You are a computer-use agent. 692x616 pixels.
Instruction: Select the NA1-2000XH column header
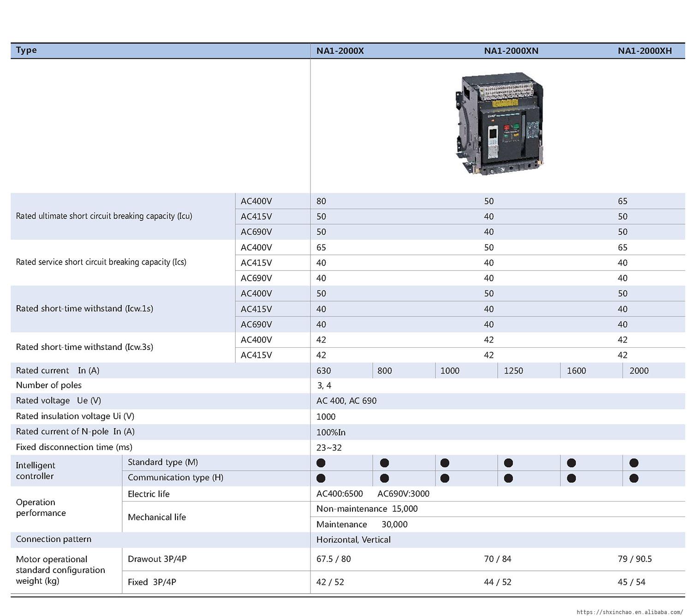pyautogui.click(x=644, y=51)
